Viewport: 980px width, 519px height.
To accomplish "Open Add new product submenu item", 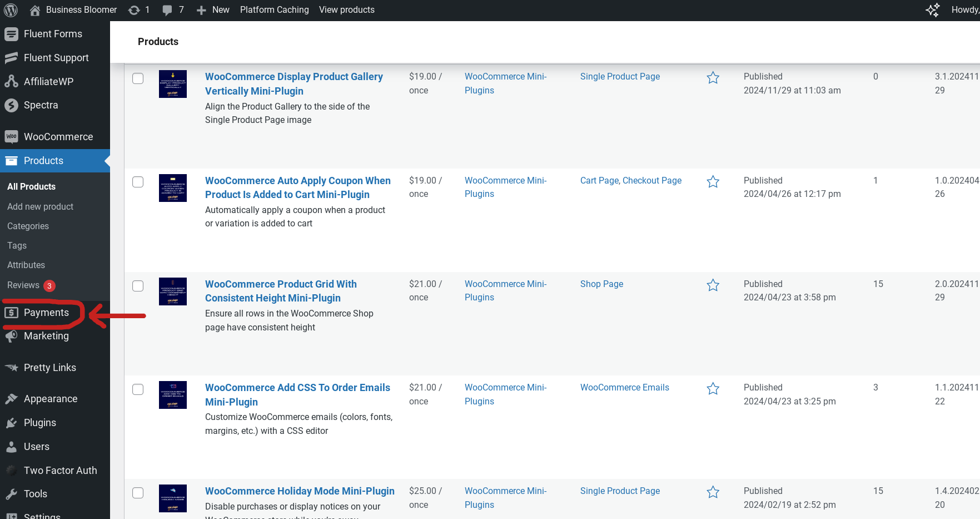I will [40, 206].
